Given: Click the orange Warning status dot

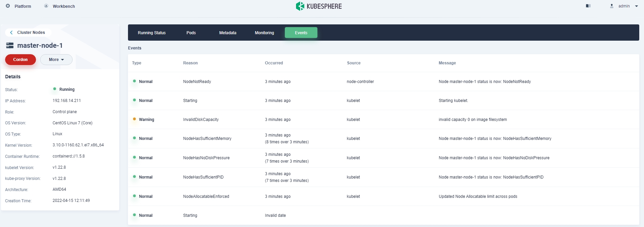Looking at the screenshot, I should [134, 119].
